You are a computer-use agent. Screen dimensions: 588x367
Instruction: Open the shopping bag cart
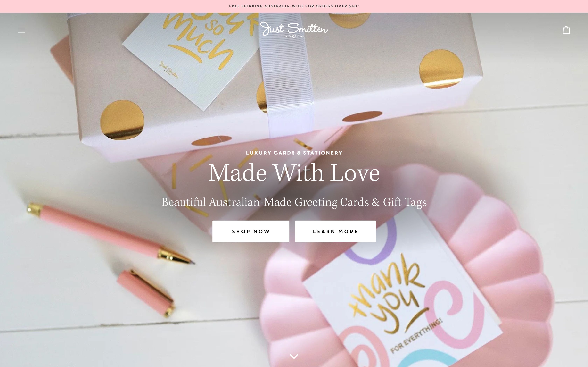click(x=566, y=30)
